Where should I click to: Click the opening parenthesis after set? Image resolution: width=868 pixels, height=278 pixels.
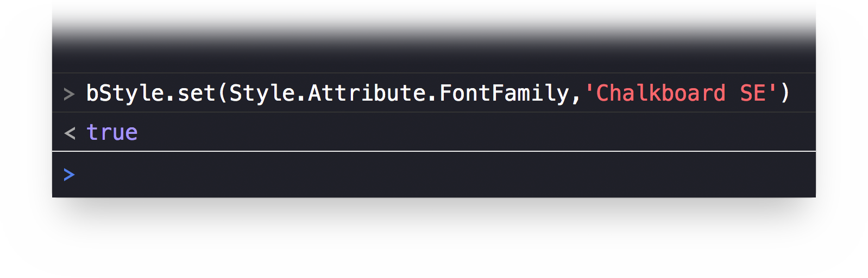tap(222, 94)
